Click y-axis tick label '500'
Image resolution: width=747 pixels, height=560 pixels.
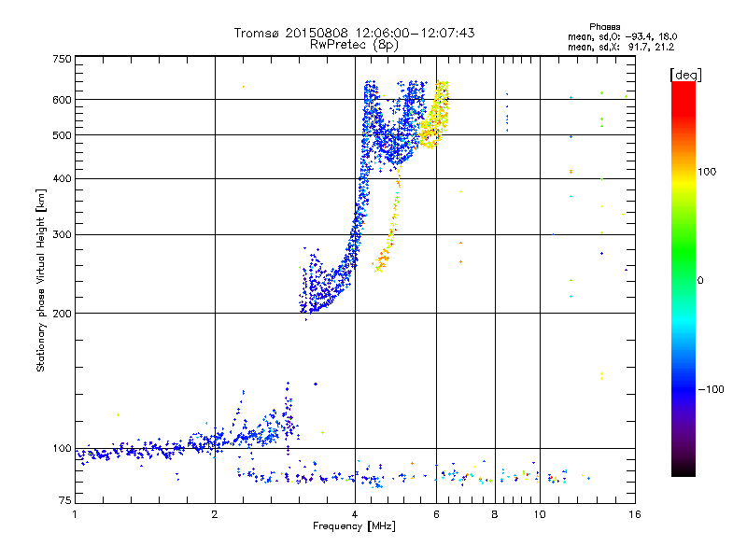pos(62,135)
